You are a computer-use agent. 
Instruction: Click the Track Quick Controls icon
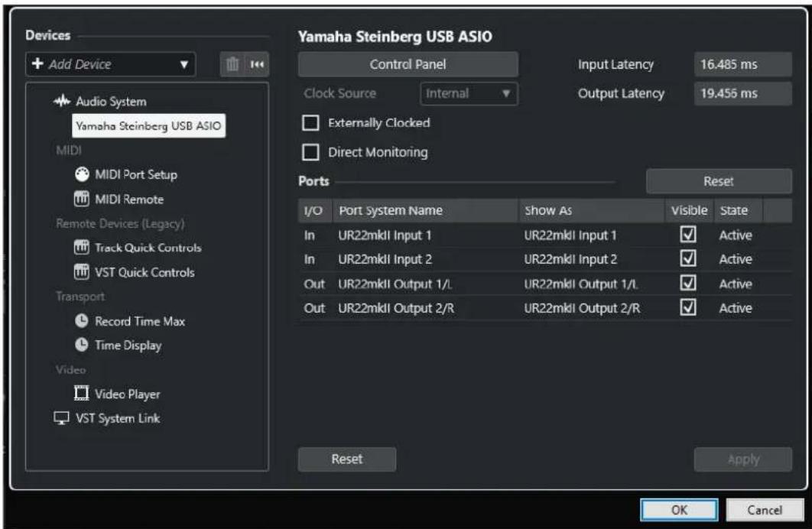pyautogui.click(x=82, y=248)
